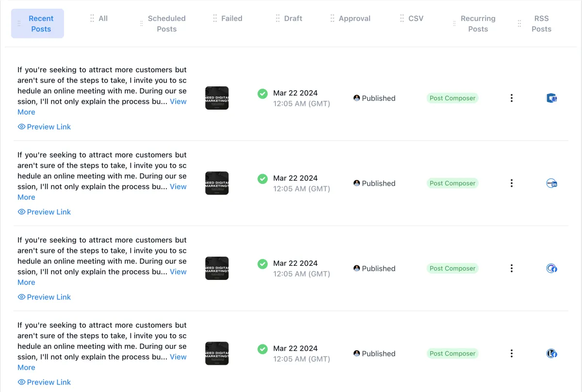
Task: Click the drag handle beside Failed tab
Action: [215, 18]
